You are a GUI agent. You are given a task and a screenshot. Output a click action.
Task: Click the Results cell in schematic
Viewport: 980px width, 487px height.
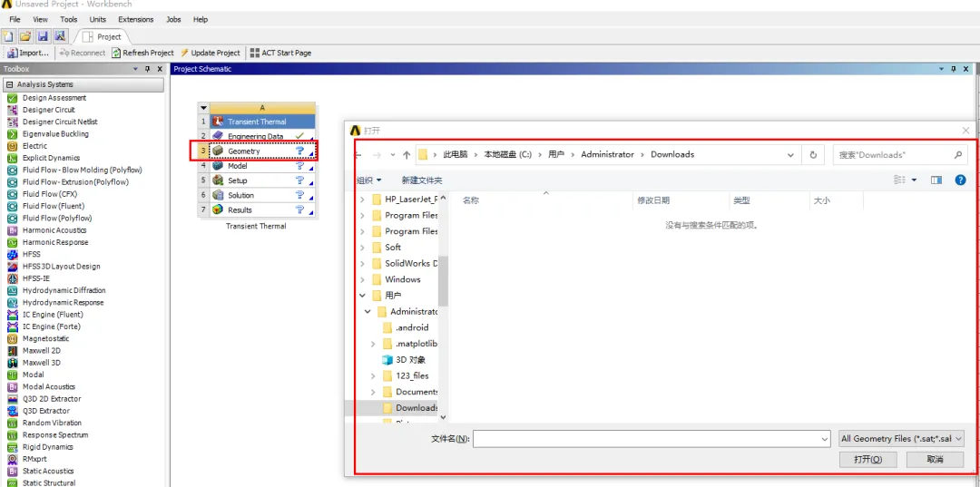tap(262, 209)
